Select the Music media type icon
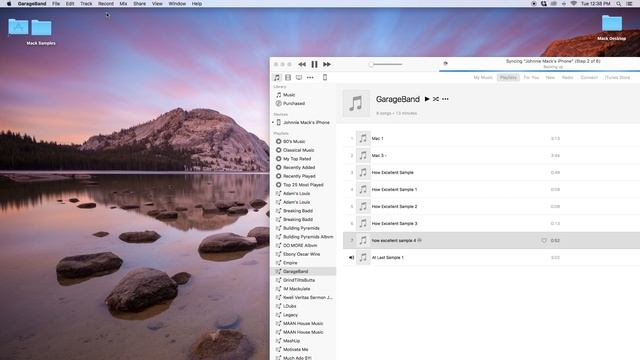 (277, 77)
